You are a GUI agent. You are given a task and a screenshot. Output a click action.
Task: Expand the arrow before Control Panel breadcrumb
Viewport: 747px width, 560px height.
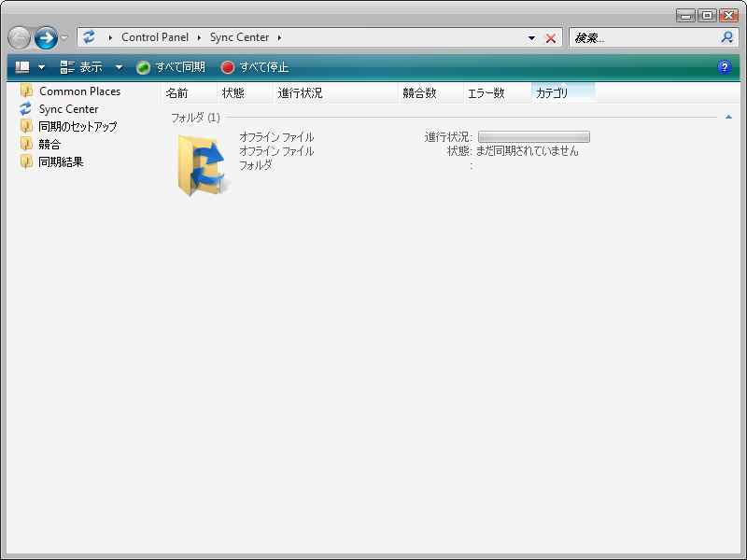110,37
